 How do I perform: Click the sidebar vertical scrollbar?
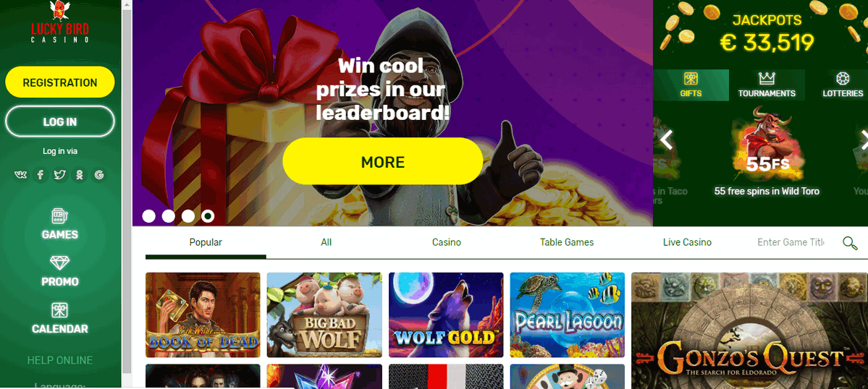(x=127, y=188)
